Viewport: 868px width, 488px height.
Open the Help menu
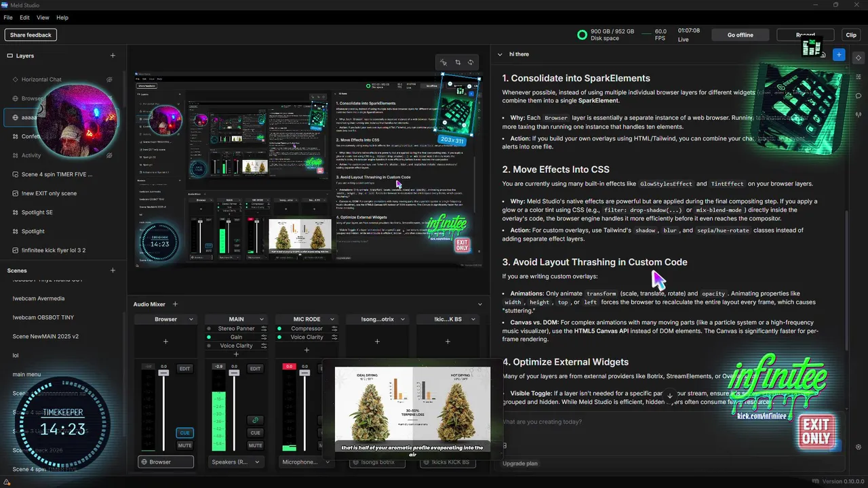[62, 18]
